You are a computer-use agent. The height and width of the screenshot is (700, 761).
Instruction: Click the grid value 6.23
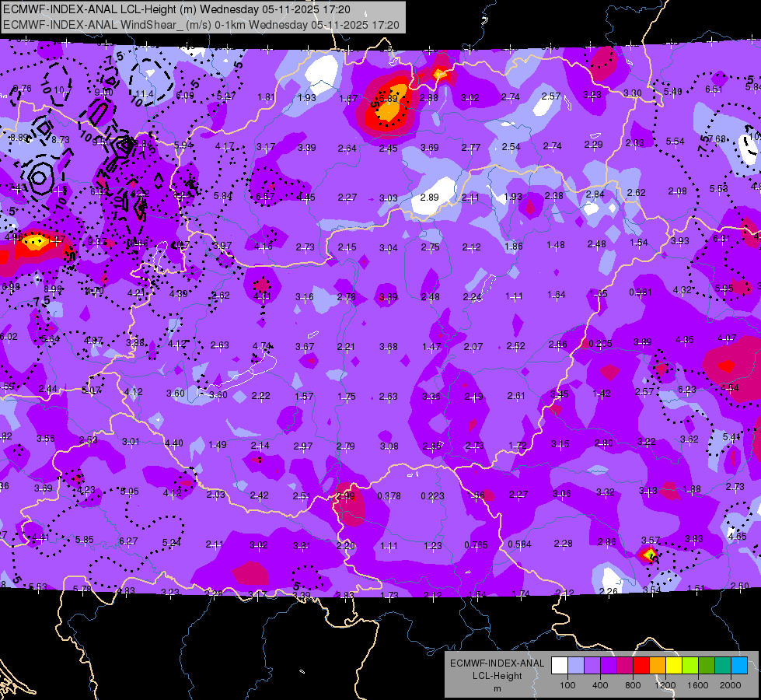(686, 389)
